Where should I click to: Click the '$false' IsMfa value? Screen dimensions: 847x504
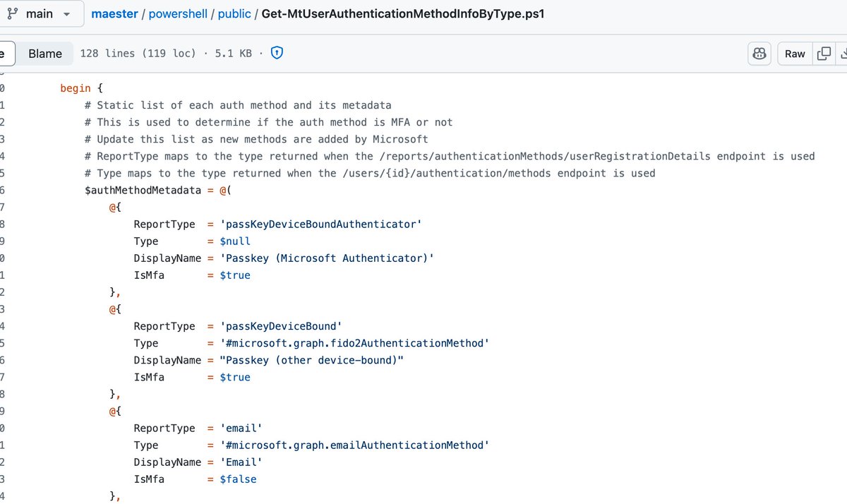click(238, 479)
